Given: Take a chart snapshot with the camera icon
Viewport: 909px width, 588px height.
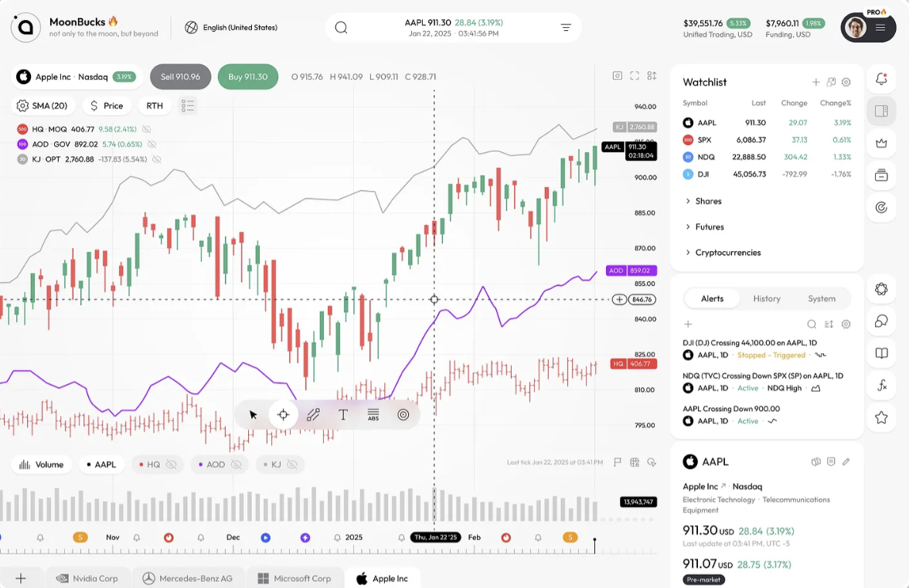Looking at the screenshot, I should tap(617, 76).
